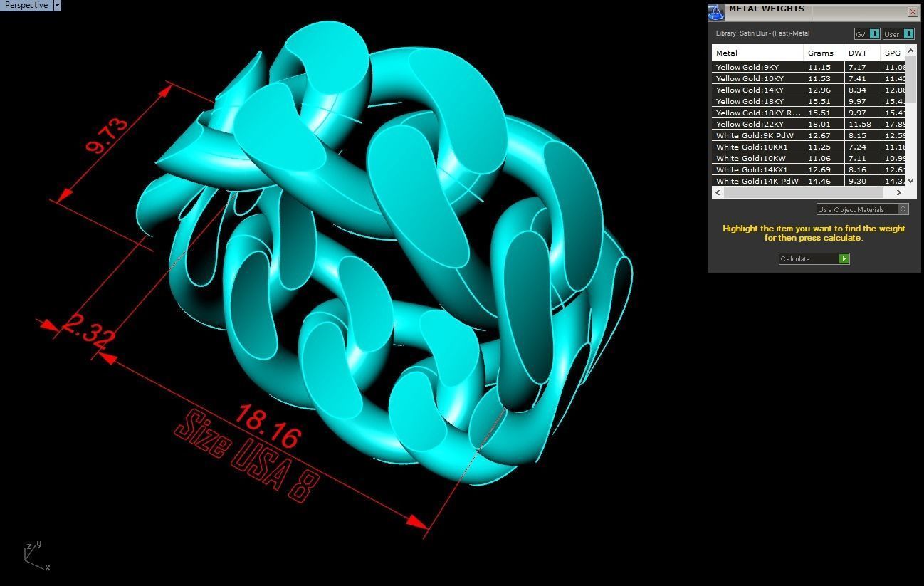Screen dimensions: 924x586
Task: Click the horizontal scrollbar thumb in table
Action: tap(804, 192)
